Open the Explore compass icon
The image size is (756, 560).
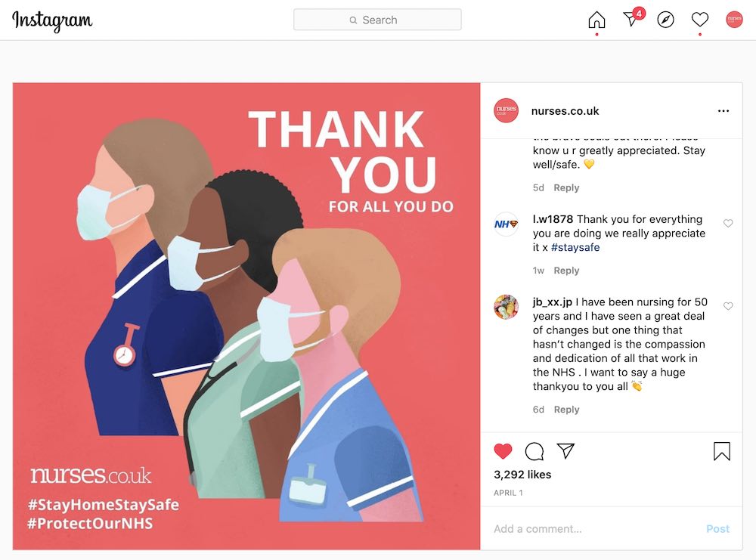(x=665, y=20)
